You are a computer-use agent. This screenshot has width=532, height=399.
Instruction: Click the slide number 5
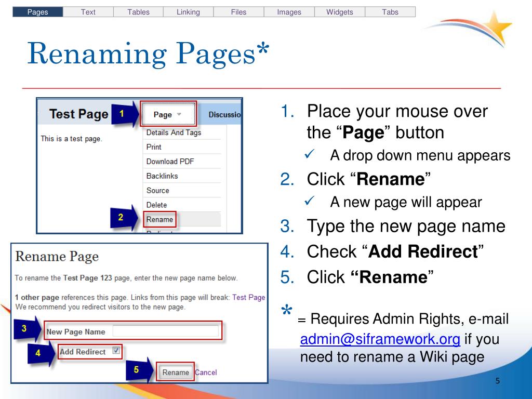coord(497,381)
